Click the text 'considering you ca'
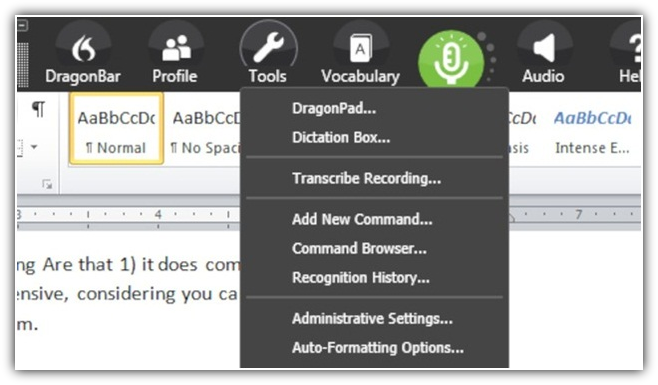Screen dimensions: 658x385 (x=157, y=294)
